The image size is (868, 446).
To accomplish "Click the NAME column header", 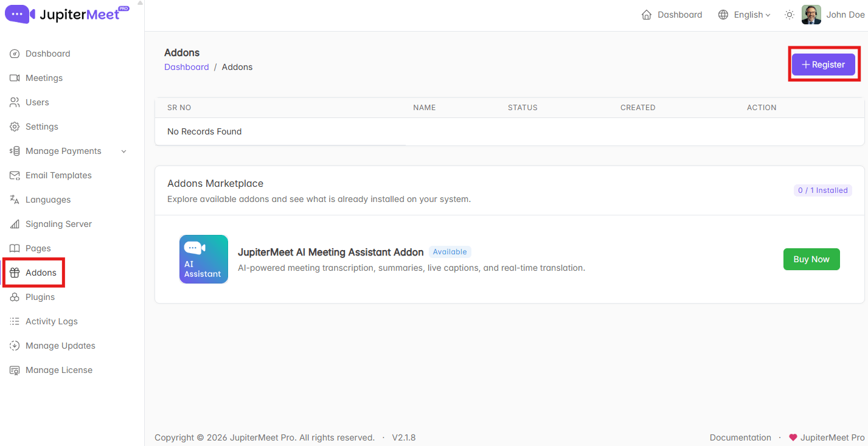I will (425, 108).
